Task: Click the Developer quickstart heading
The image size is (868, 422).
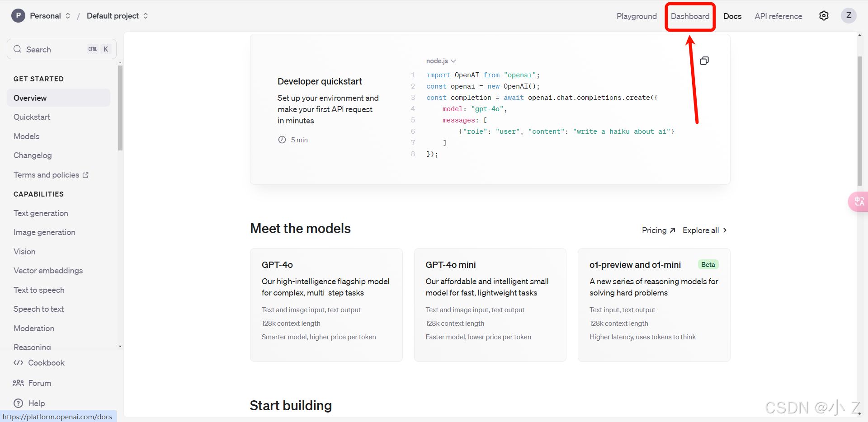Action: pos(320,81)
